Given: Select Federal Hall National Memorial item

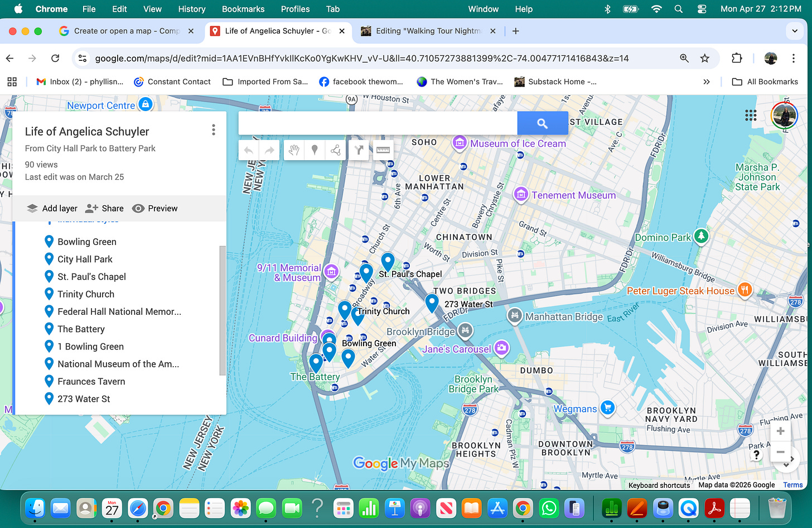Looking at the screenshot, I should (120, 311).
